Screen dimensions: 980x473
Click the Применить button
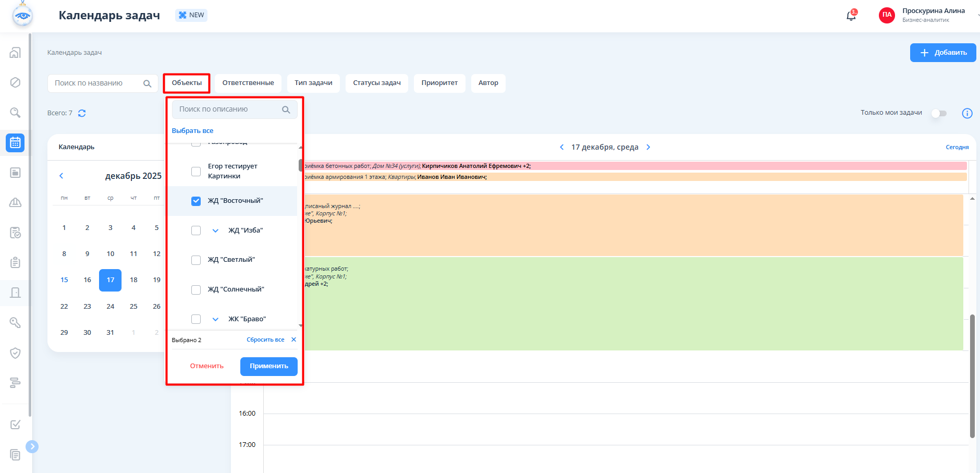pyautogui.click(x=268, y=366)
